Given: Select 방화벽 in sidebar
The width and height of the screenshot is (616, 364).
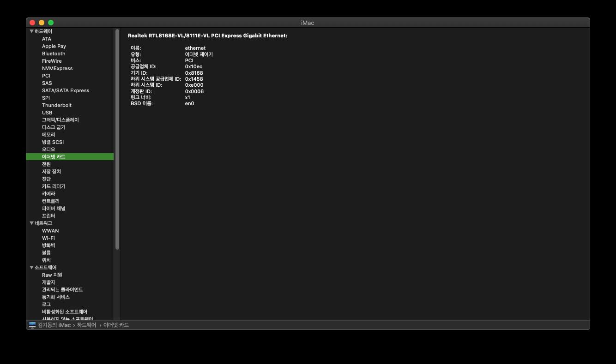Looking at the screenshot, I should pyautogui.click(x=48, y=245).
